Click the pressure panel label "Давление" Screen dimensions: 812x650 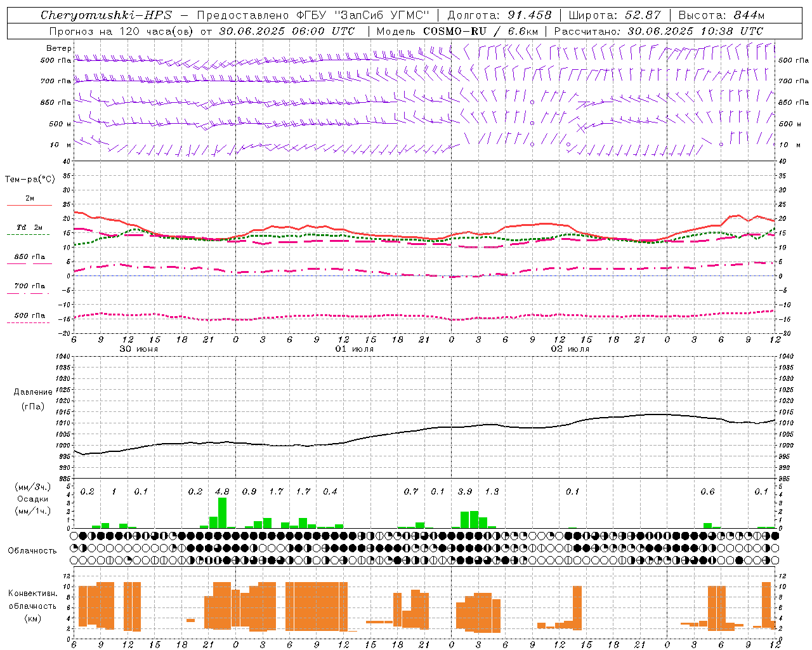pos(33,392)
